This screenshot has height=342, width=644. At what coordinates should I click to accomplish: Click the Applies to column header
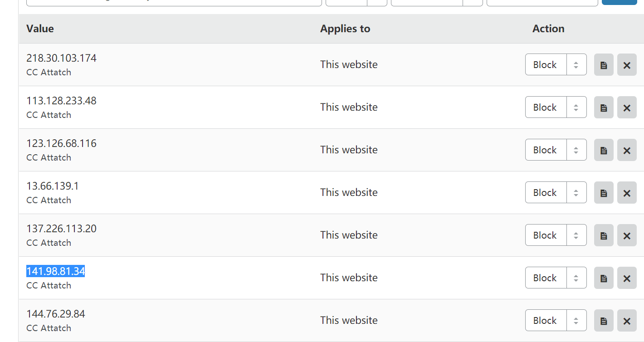(x=345, y=29)
